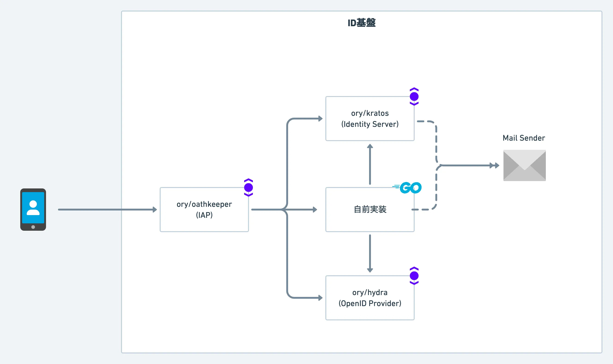Click downward arrow from 自前実装 to hydra

[370, 254]
